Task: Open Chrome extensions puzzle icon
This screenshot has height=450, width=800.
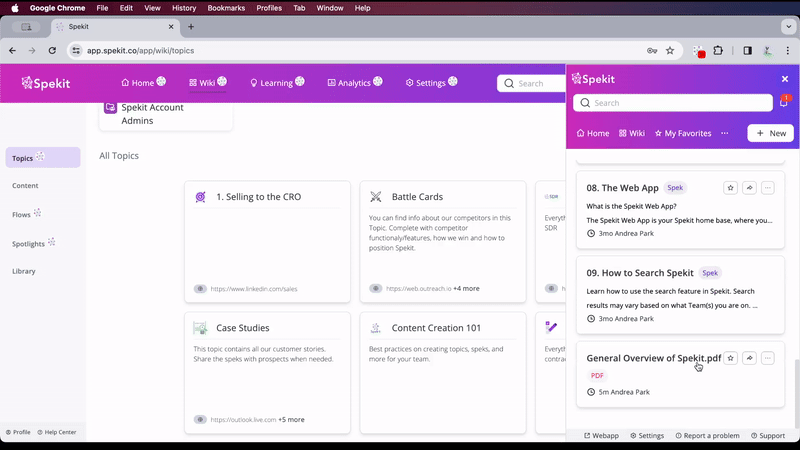Action: pos(718,51)
